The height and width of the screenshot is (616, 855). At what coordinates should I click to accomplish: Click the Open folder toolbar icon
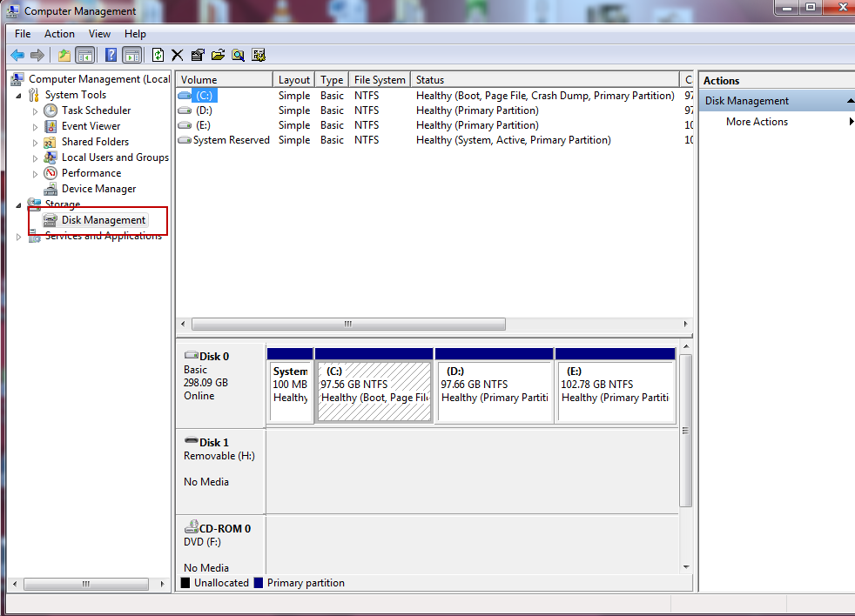pos(217,54)
